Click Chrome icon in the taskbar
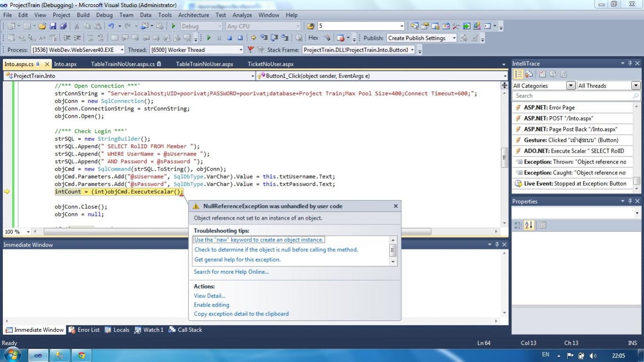The height and width of the screenshot is (362, 644). coord(82,355)
